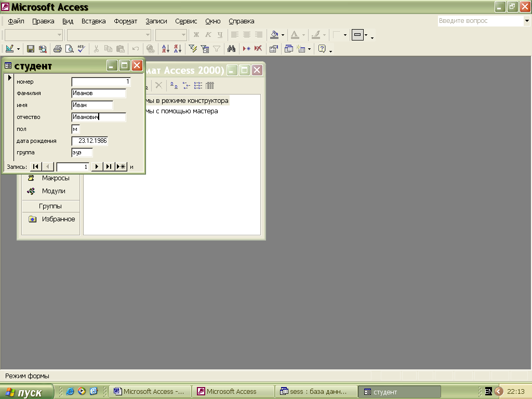Click the Line/Border Color pencil swatch
532x399 pixels.
[316, 35]
